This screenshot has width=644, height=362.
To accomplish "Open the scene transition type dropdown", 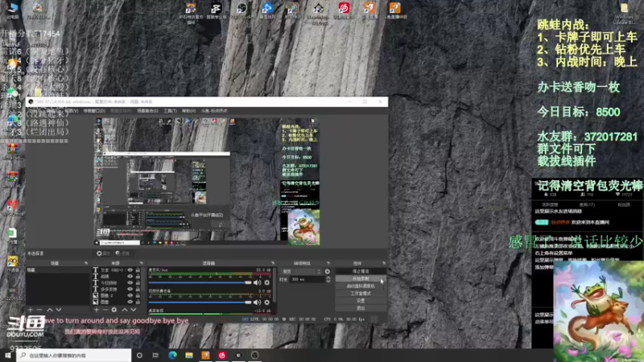I will [301, 271].
